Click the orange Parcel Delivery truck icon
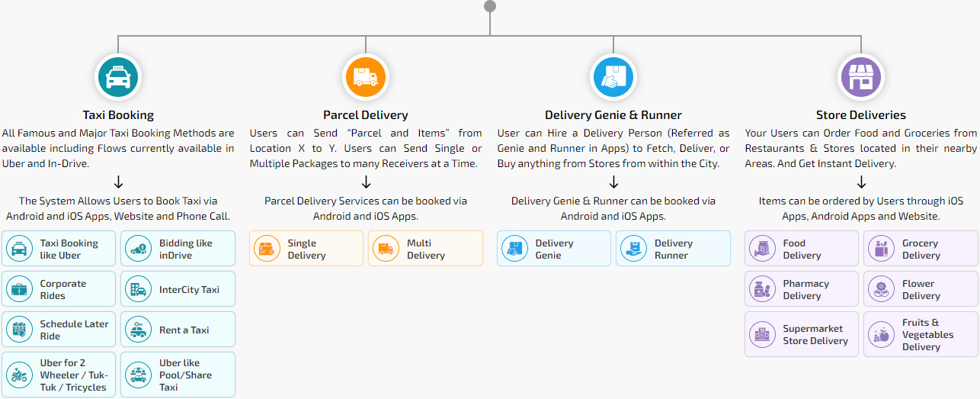Viewport: 980px width, 399px height. tap(366, 77)
